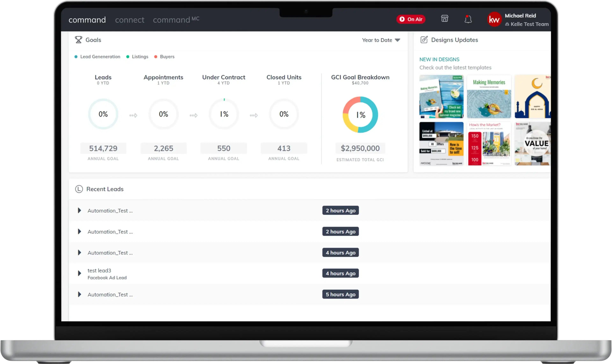This screenshot has height=364, width=612.
Task: Click the Recent Leads heading
Action: (x=105, y=189)
